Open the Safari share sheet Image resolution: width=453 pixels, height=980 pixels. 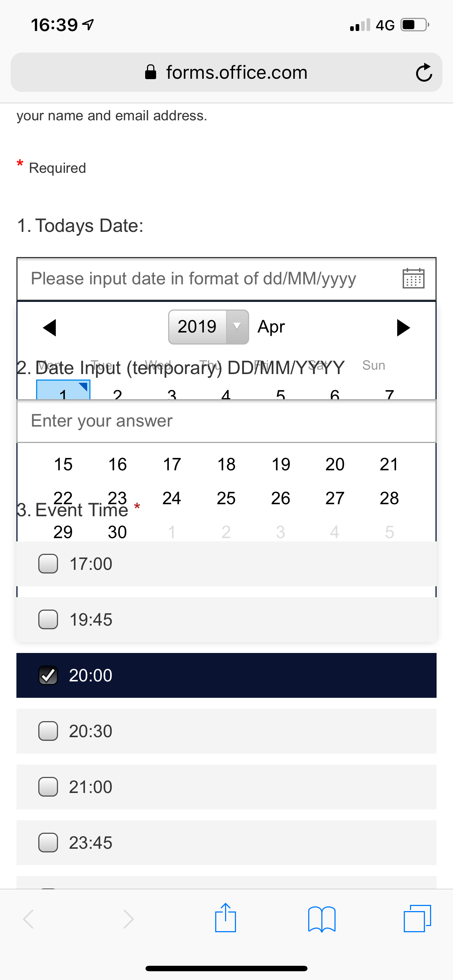[x=226, y=918]
